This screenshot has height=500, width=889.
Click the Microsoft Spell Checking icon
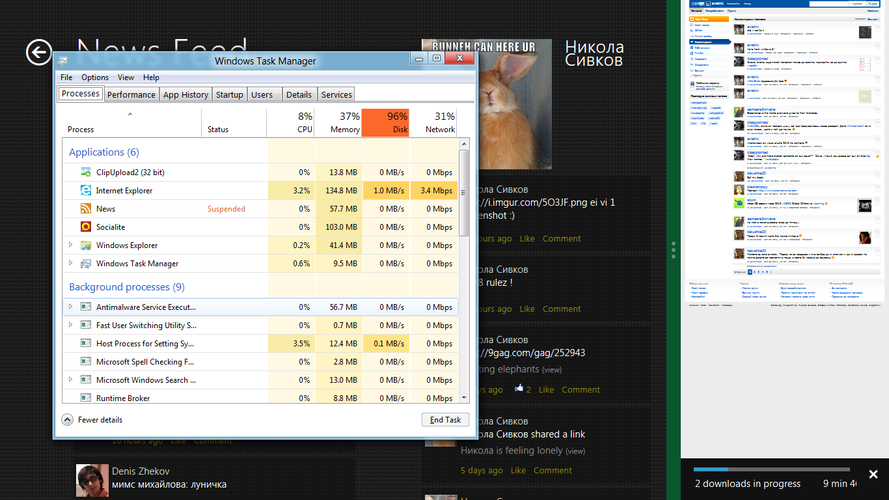pyautogui.click(x=86, y=361)
